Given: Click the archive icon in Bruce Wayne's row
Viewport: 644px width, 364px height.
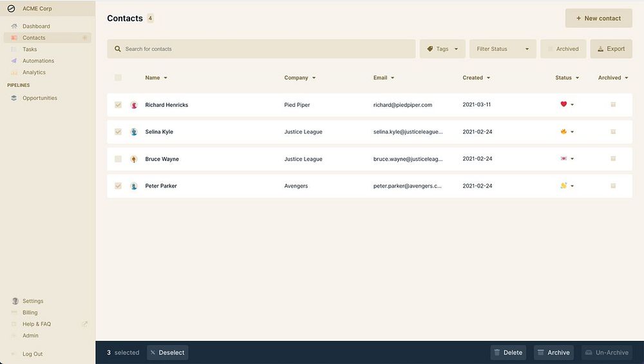Looking at the screenshot, I should 613,158.
